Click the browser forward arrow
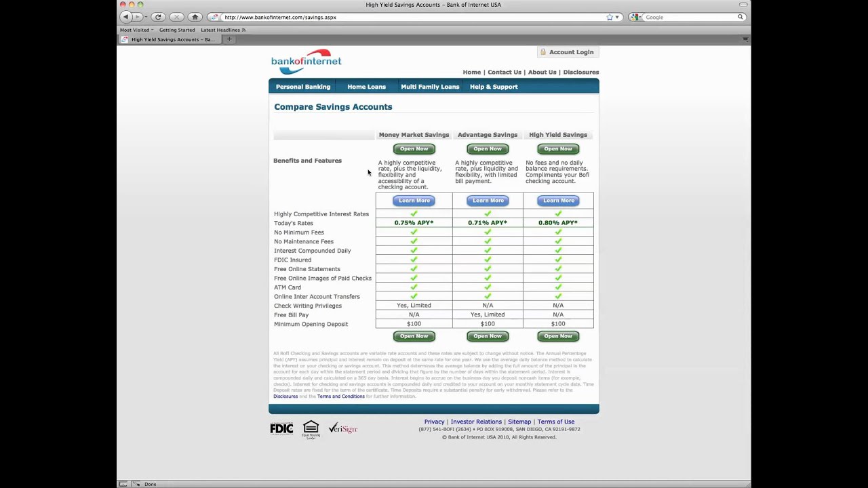The width and height of the screenshot is (868, 488). pos(136,17)
